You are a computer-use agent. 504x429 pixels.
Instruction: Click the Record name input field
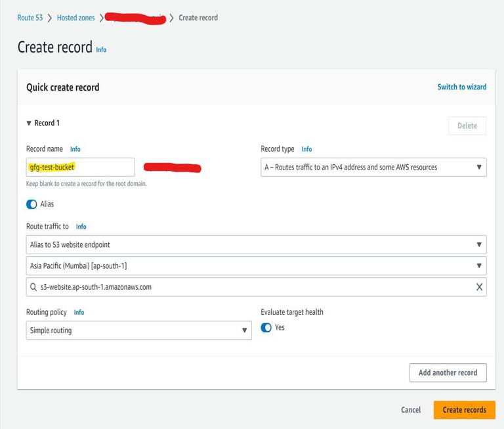80,168
